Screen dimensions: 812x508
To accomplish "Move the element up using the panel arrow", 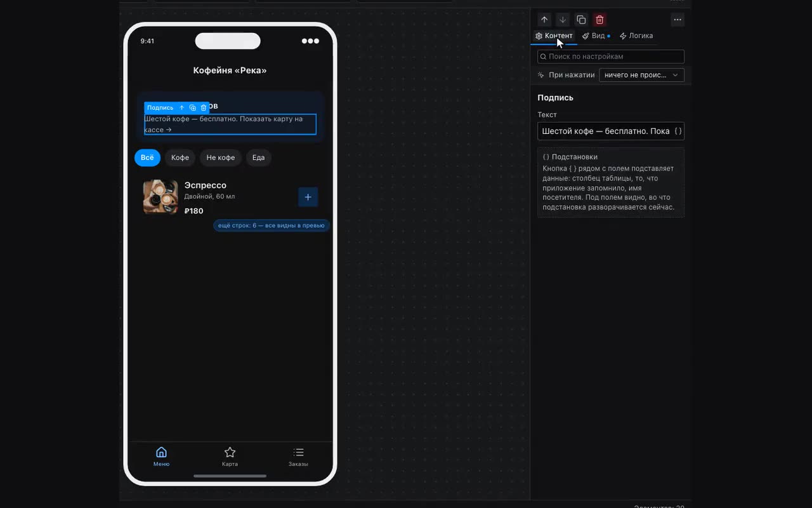I will (544, 20).
